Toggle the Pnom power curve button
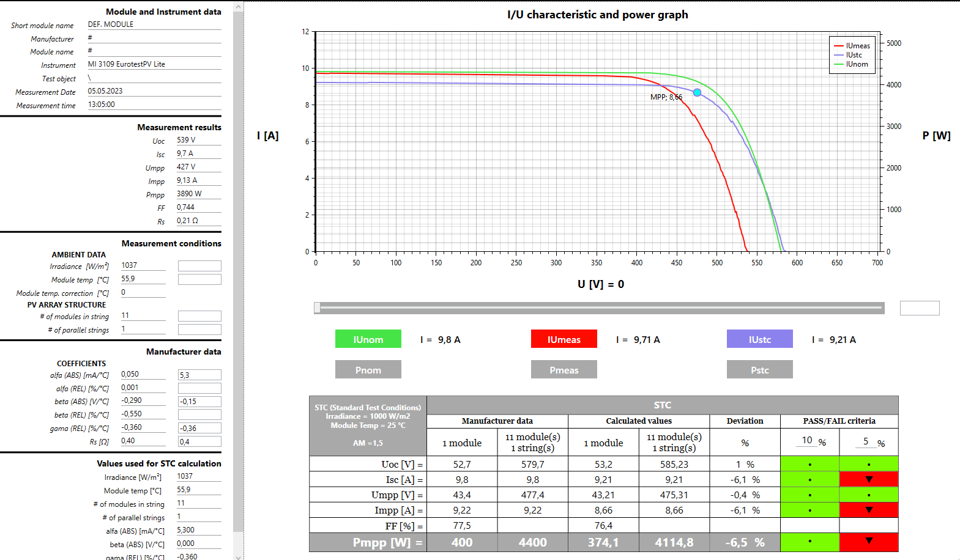The image size is (960, 560). coord(368,370)
